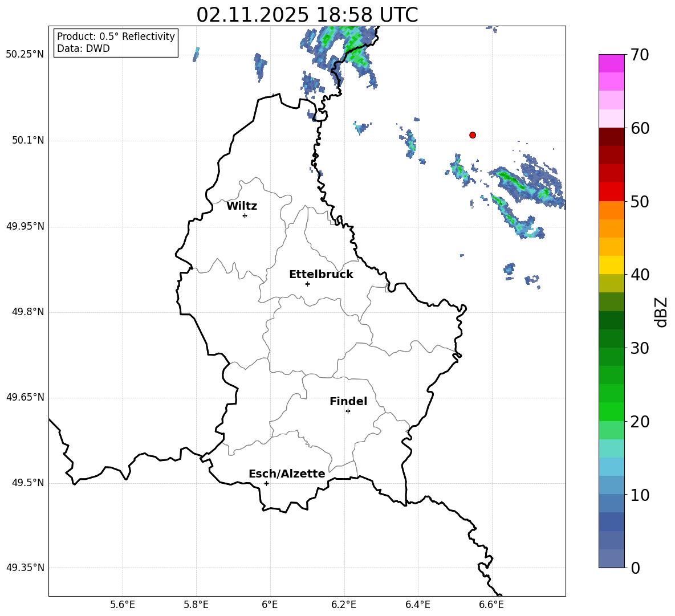The width and height of the screenshot is (675, 616).
Task: Click the 49.8°N latitude label
Action: 29,312
